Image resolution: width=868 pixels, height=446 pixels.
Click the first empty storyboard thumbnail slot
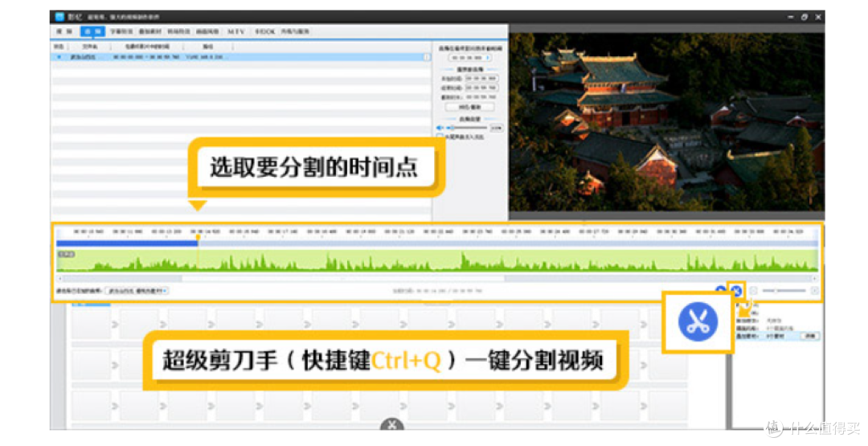[92, 324]
